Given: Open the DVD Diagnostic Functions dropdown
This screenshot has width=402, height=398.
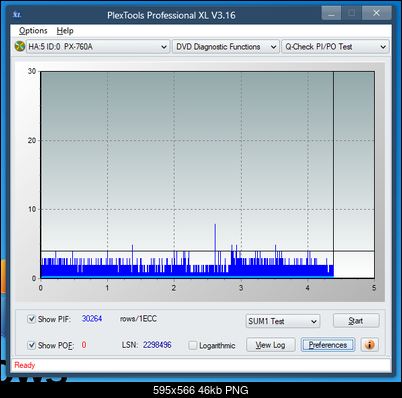Looking at the screenshot, I should coord(226,47).
